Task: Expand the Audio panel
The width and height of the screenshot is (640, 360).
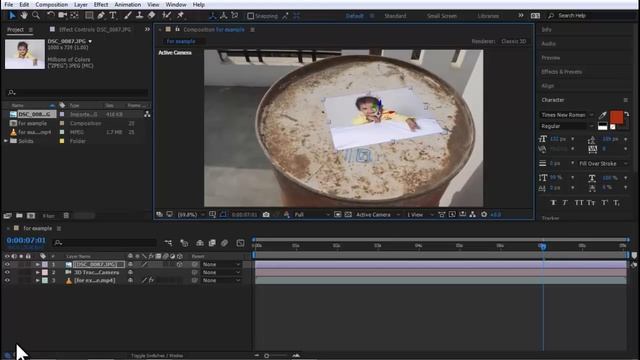Action: click(x=549, y=44)
